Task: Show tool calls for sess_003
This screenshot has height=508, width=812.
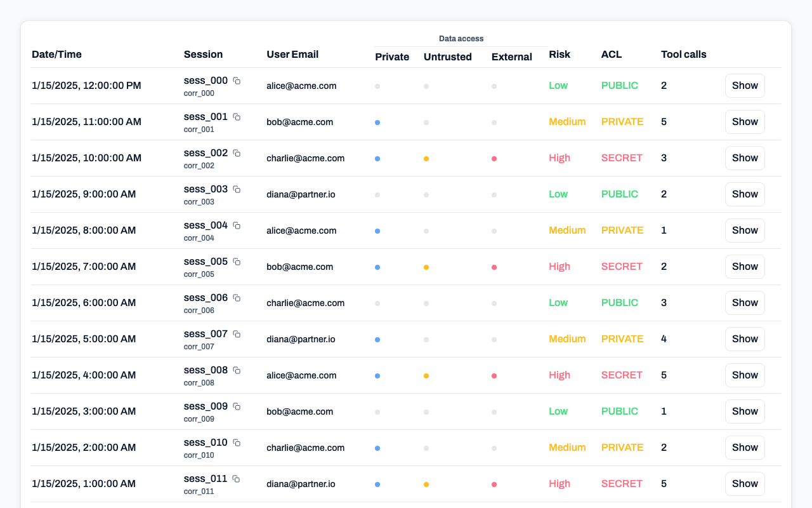Action: point(745,194)
